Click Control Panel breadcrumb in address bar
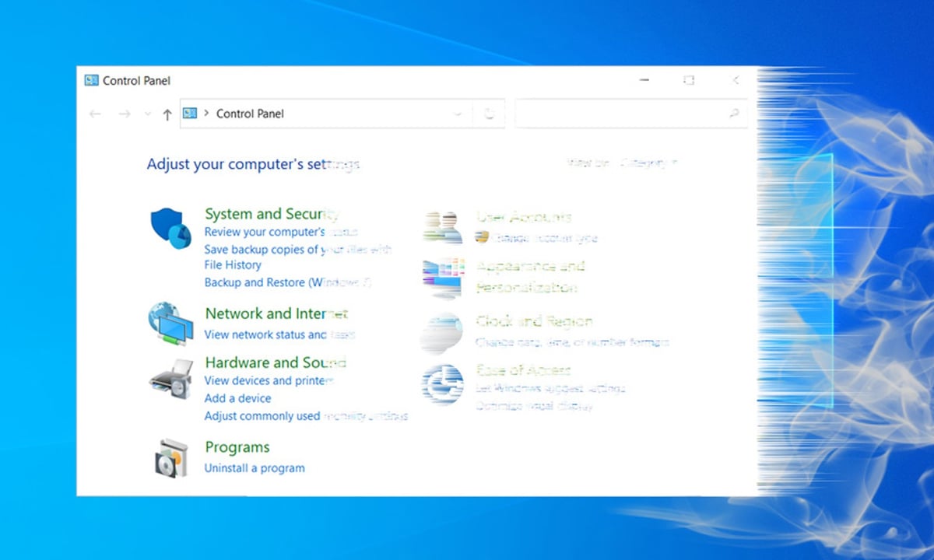Viewport: 934px width, 560px height. tap(250, 114)
